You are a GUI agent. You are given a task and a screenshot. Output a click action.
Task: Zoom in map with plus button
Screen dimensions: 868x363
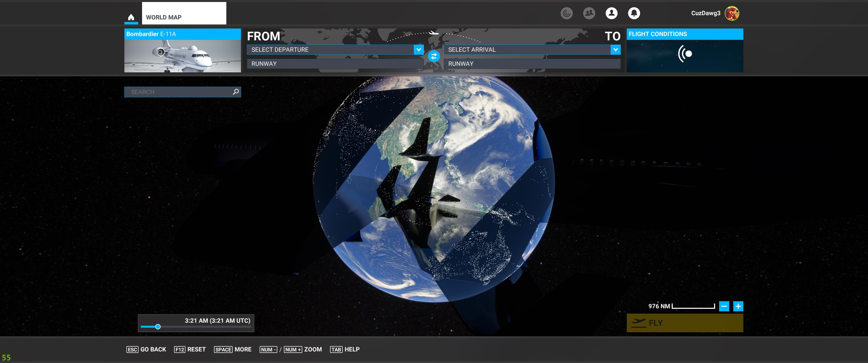tap(738, 306)
